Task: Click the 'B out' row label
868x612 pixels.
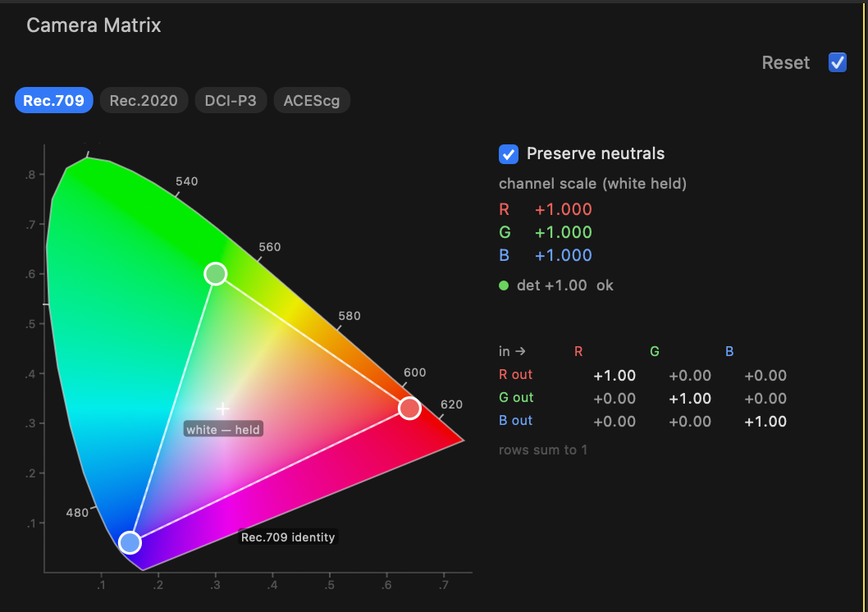Action: [x=515, y=421]
